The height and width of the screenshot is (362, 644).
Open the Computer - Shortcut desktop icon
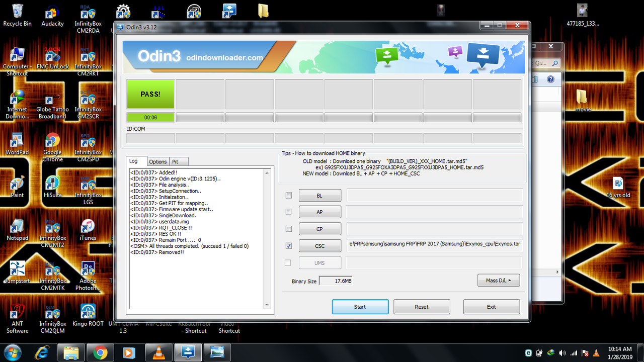[x=17, y=61]
